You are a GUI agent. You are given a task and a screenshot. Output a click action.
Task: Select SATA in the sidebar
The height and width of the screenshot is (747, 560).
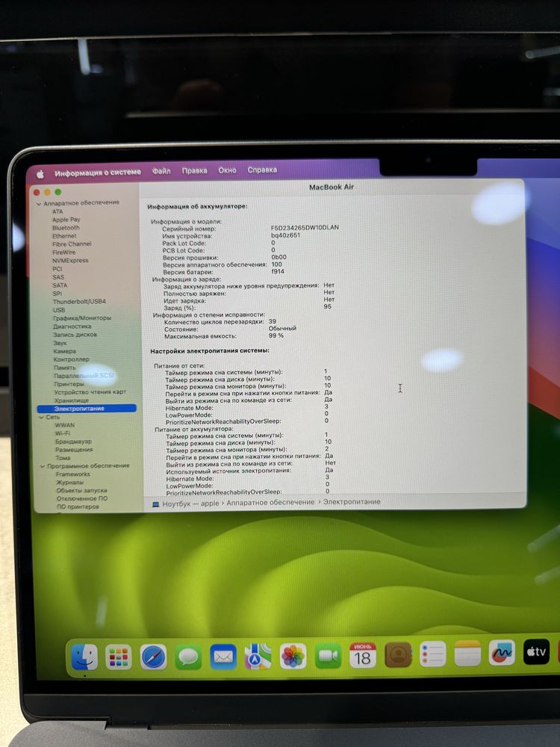coord(60,285)
